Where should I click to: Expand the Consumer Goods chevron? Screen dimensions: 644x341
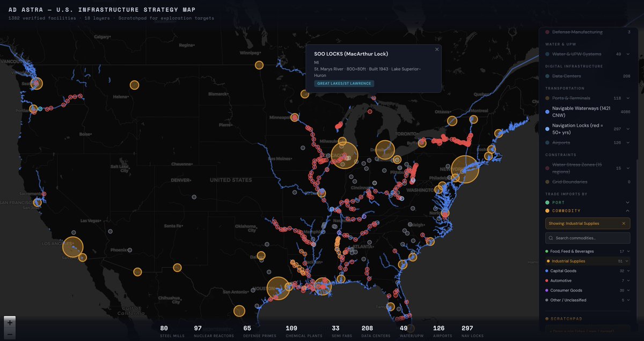point(628,291)
